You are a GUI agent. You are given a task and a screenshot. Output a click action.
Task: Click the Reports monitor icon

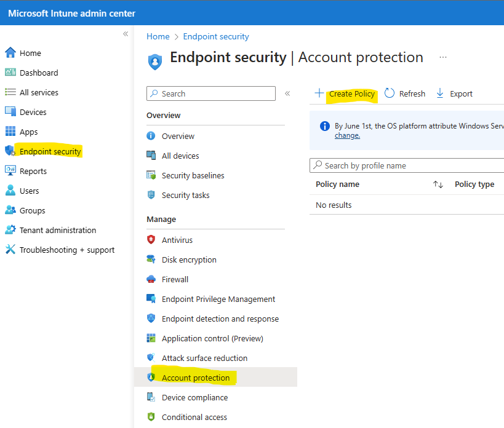tap(10, 170)
